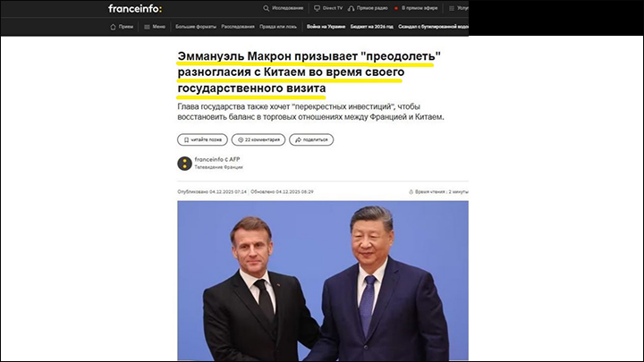Open search via magnifier icon
644x362 pixels.
(267, 8)
